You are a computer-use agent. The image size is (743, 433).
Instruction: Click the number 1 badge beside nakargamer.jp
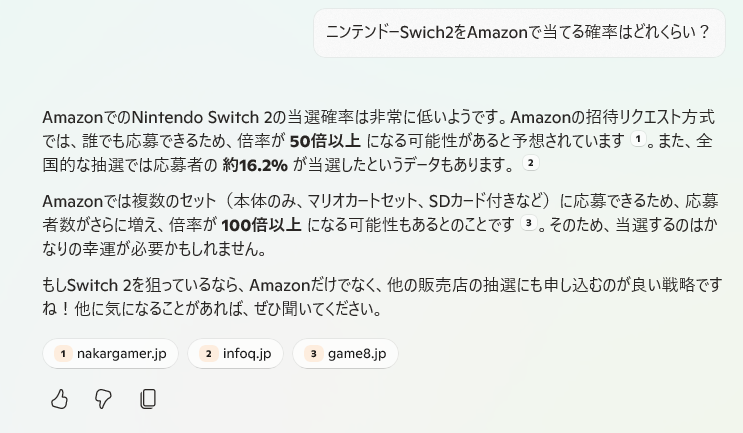[x=63, y=353]
